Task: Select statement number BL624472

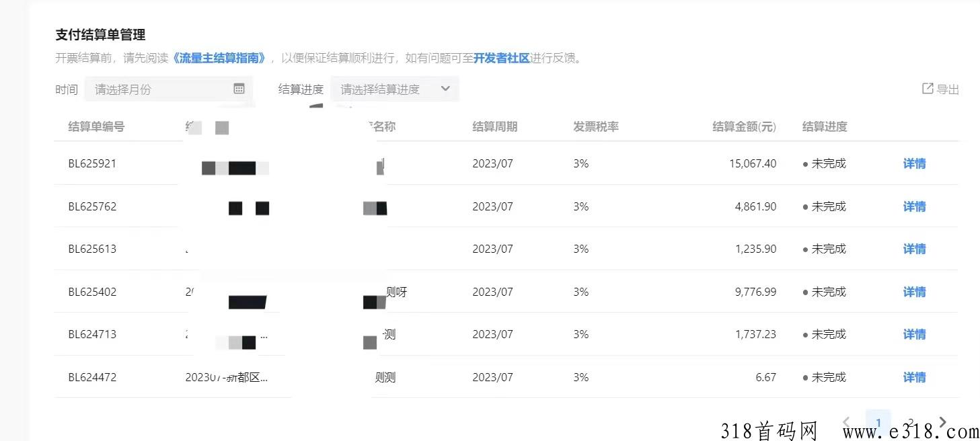Action: 92,377
